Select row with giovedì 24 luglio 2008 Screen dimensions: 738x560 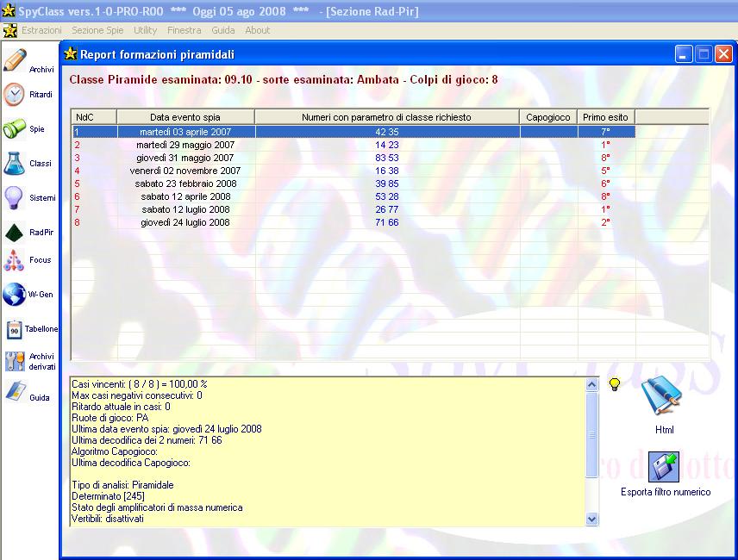coord(186,222)
